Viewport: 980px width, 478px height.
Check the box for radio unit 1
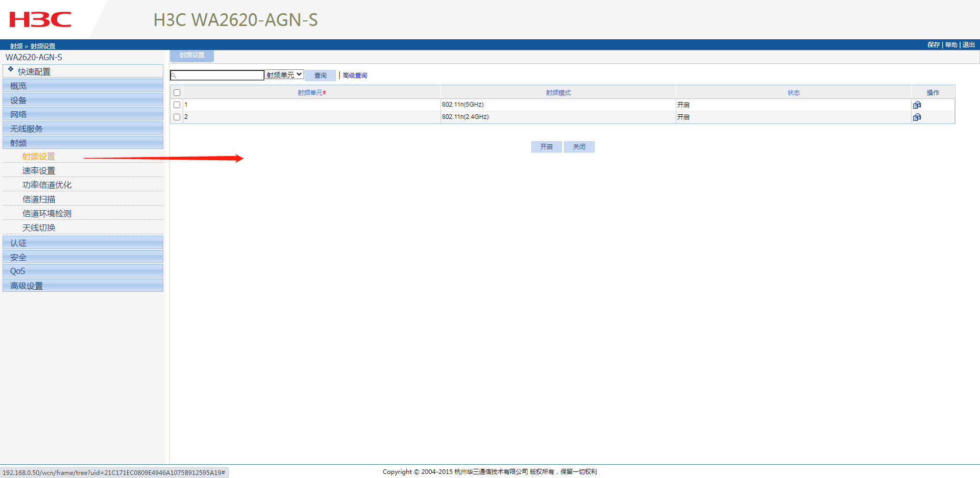(177, 105)
